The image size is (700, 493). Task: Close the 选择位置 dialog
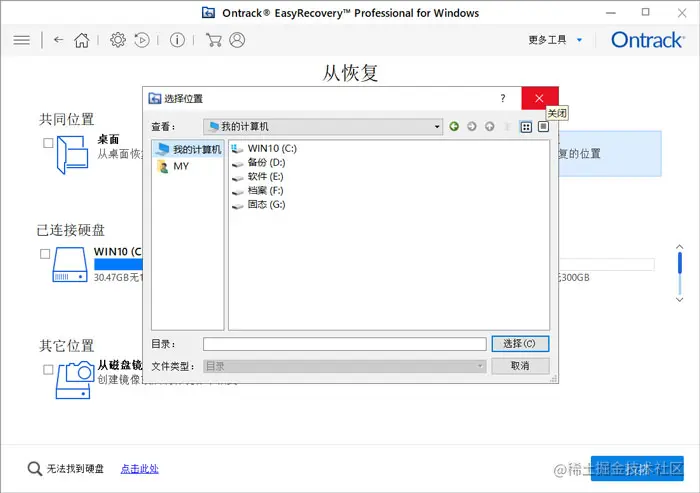(x=539, y=98)
